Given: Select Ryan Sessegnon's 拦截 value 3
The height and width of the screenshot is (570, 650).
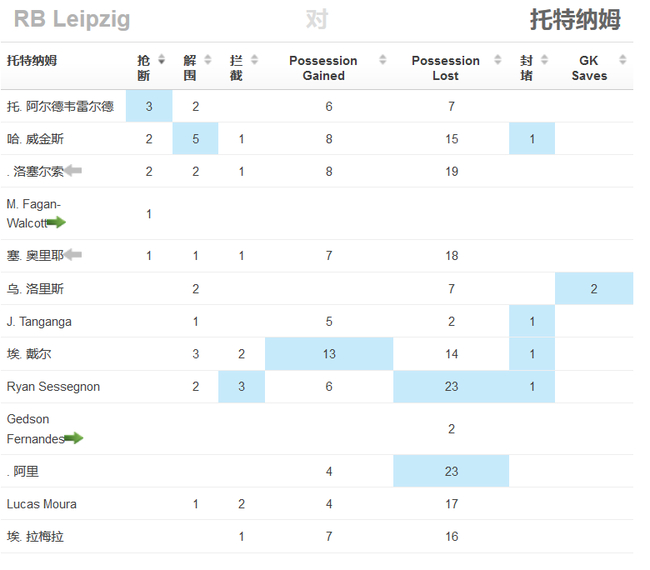Looking at the screenshot, I should pos(242,386).
